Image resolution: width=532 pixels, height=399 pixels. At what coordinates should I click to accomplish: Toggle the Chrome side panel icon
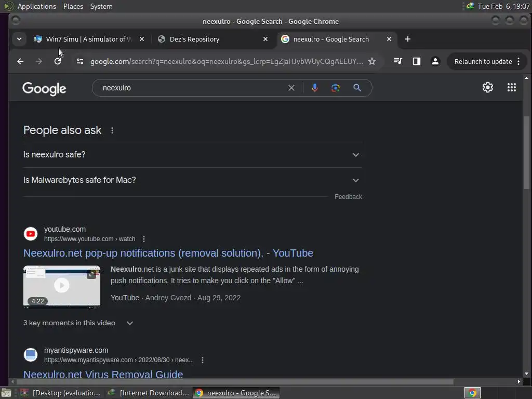pos(416,61)
